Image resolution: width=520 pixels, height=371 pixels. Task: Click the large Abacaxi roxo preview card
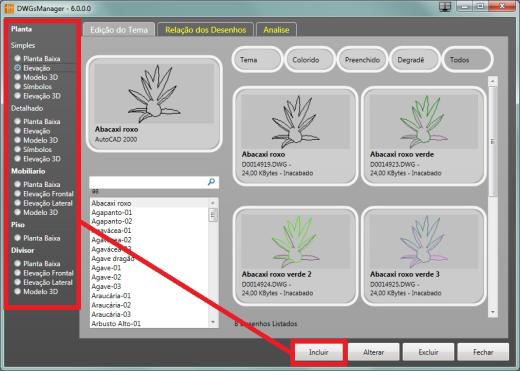[154, 103]
